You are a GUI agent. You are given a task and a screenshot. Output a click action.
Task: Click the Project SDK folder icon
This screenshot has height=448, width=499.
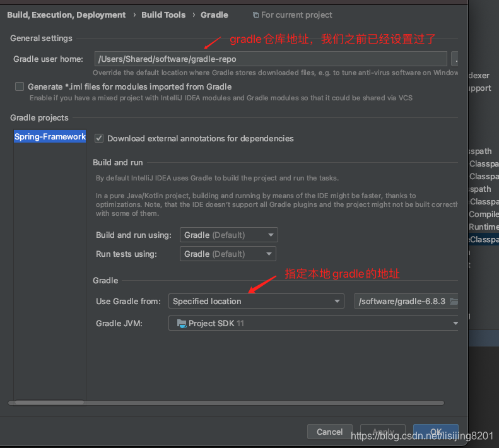[182, 324]
